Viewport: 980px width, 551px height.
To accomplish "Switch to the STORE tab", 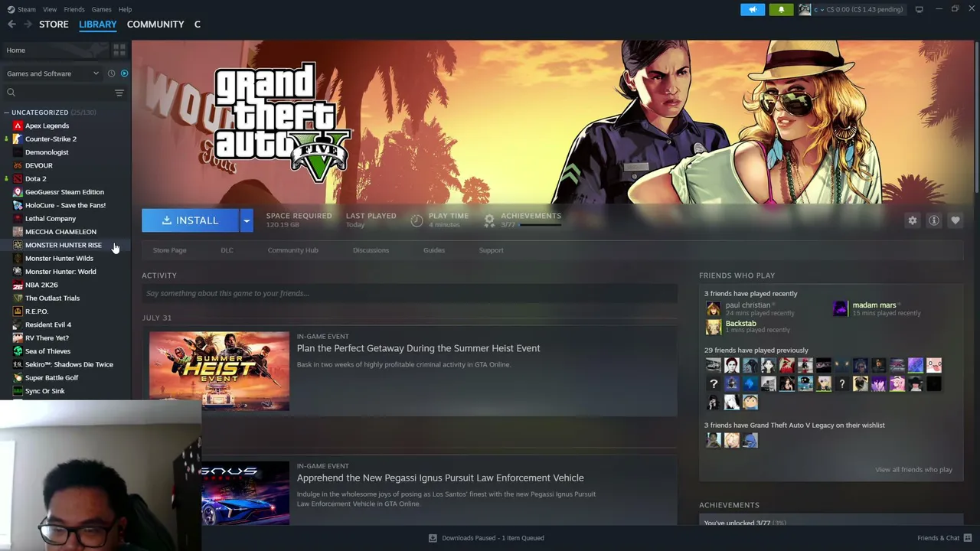I will tap(54, 24).
